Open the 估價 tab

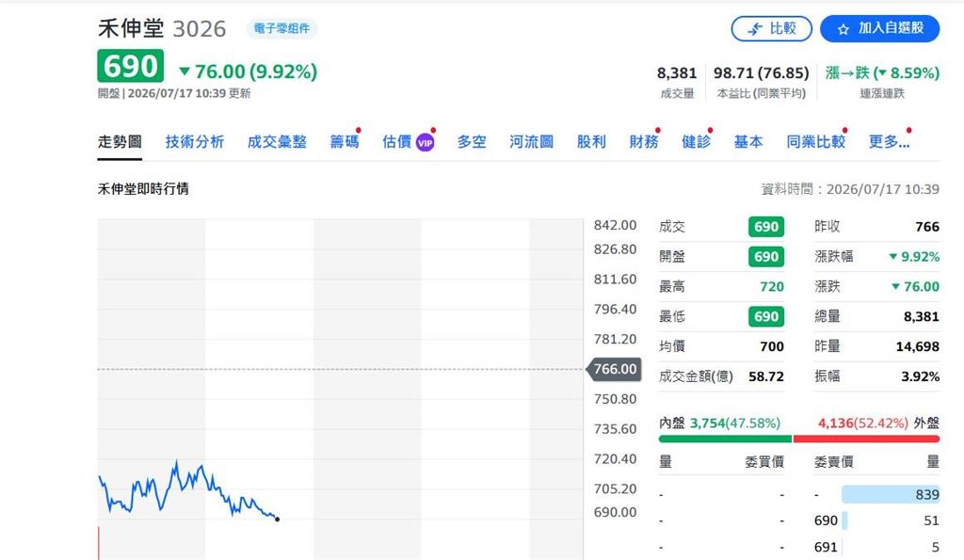tap(396, 141)
